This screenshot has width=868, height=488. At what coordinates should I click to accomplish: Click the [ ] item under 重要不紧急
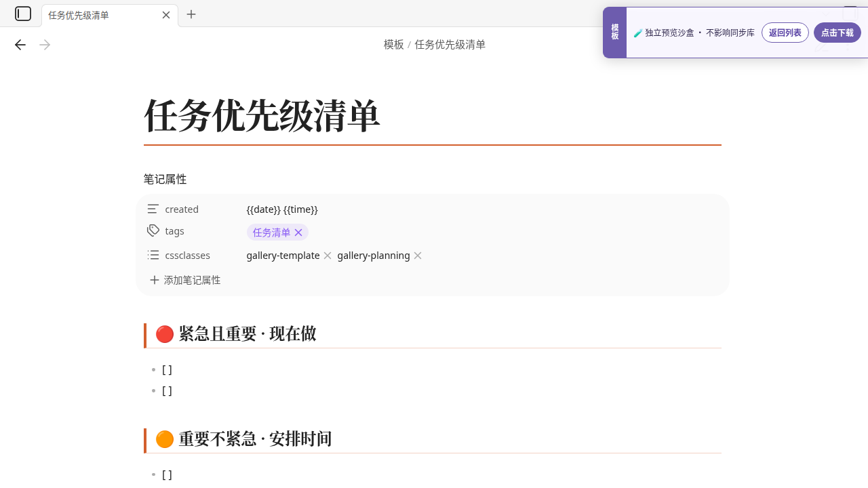(x=167, y=474)
